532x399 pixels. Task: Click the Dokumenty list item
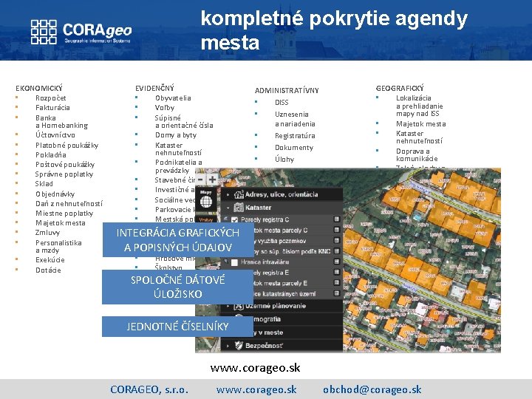coord(294,148)
